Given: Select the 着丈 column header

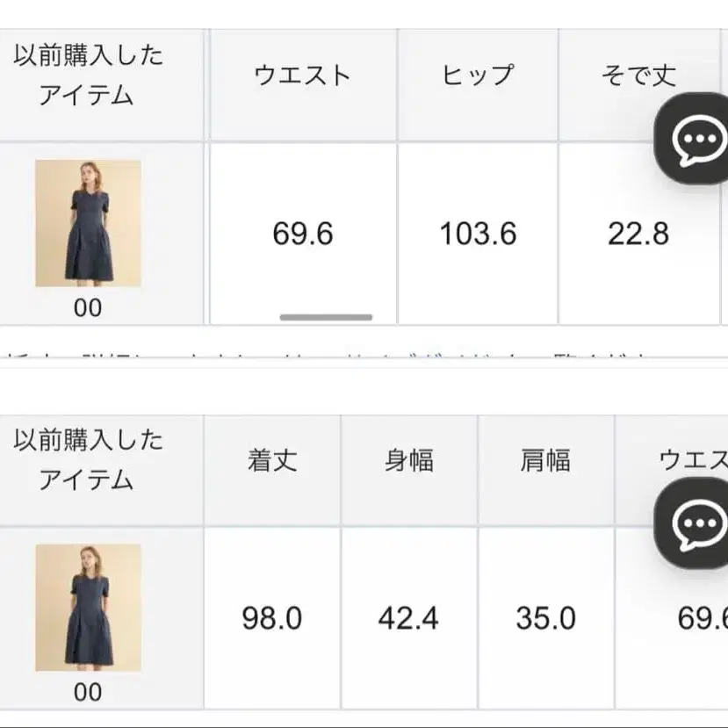Looking at the screenshot, I should click(x=271, y=460).
